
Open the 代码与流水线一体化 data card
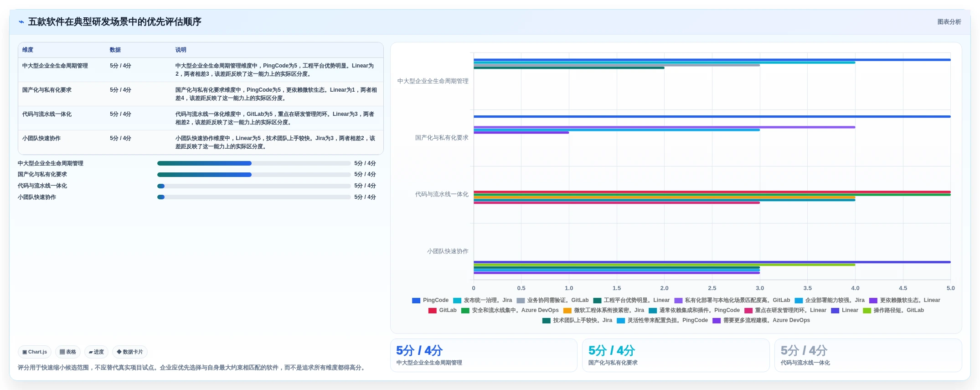[x=868, y=355]
